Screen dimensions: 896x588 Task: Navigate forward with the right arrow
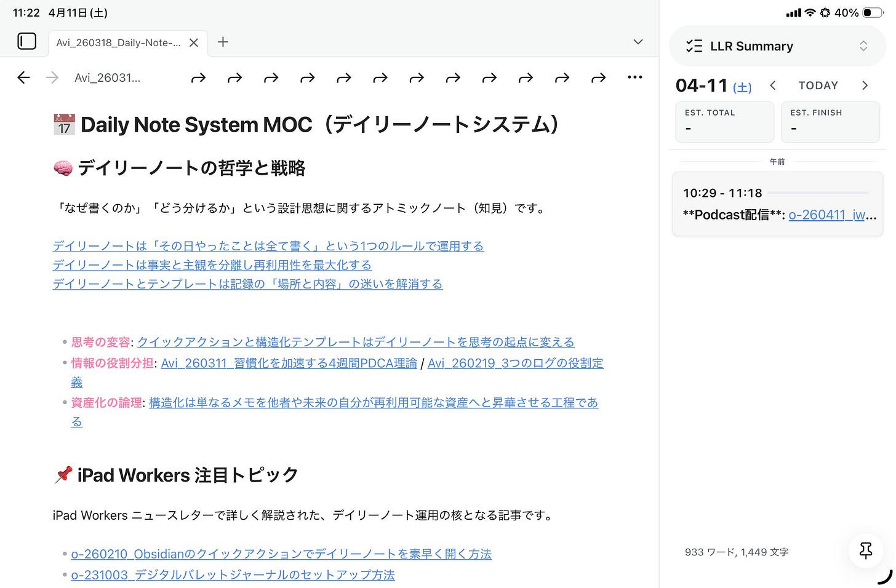pos(52,77)
